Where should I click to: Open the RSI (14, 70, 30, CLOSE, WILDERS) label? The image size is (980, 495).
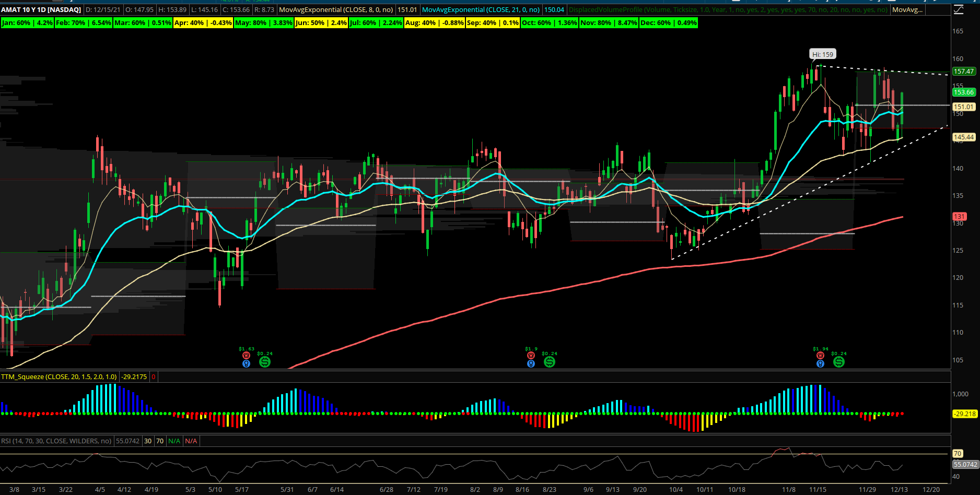pyautogui.click(x=56, y=441)
